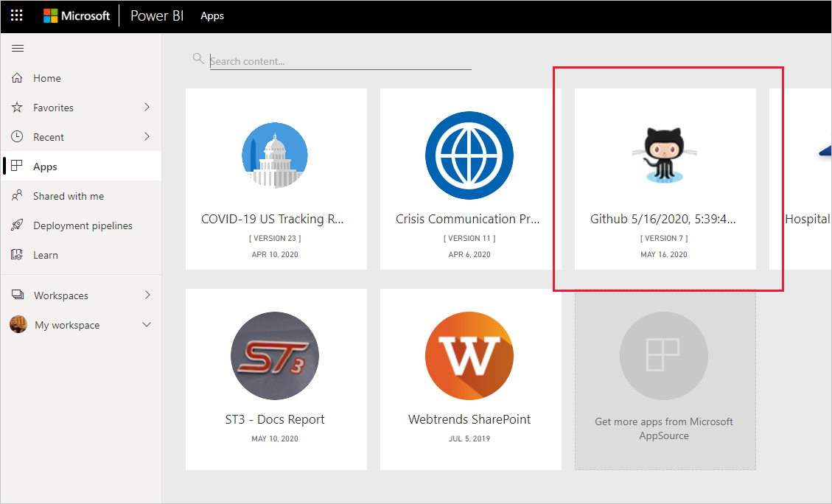This screenshot has height=504, width=832.
Task: Click the Search content input field
Action: [340, 61]
